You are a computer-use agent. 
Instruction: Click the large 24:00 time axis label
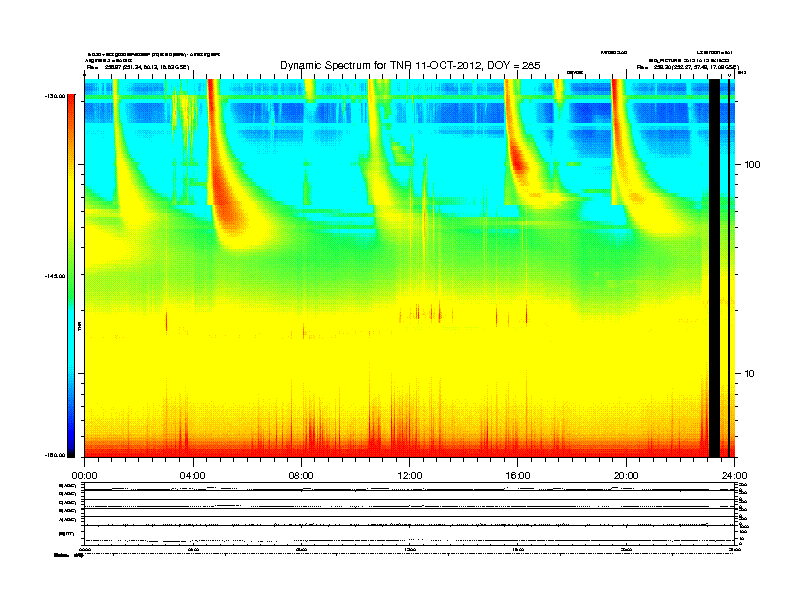(734, 476)
